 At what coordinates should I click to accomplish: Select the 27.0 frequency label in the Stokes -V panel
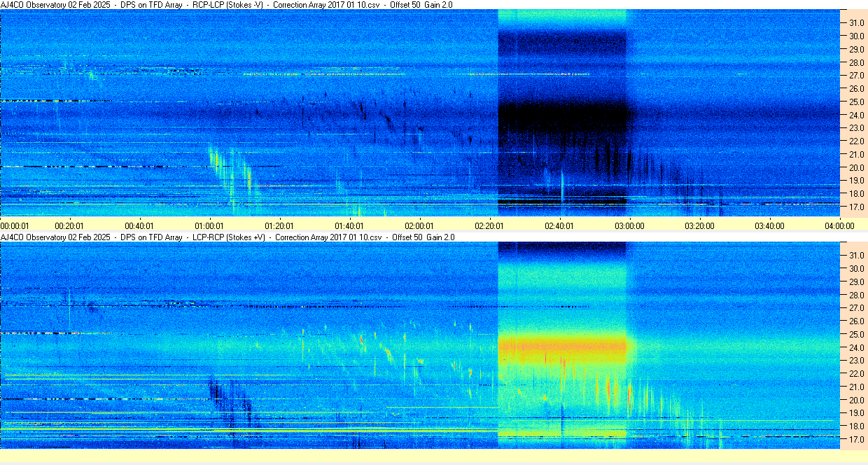coord(856,76)
